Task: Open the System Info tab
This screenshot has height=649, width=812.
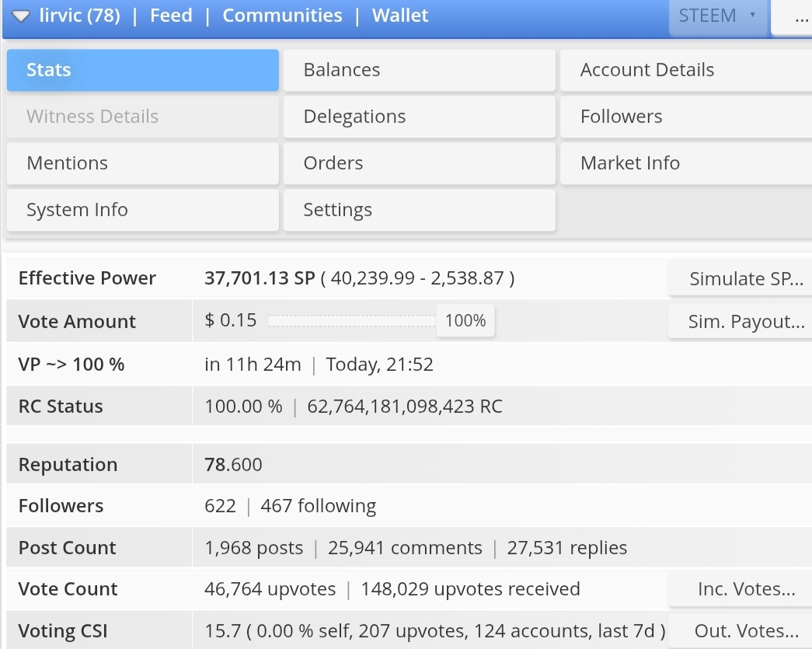Action: 143,210
